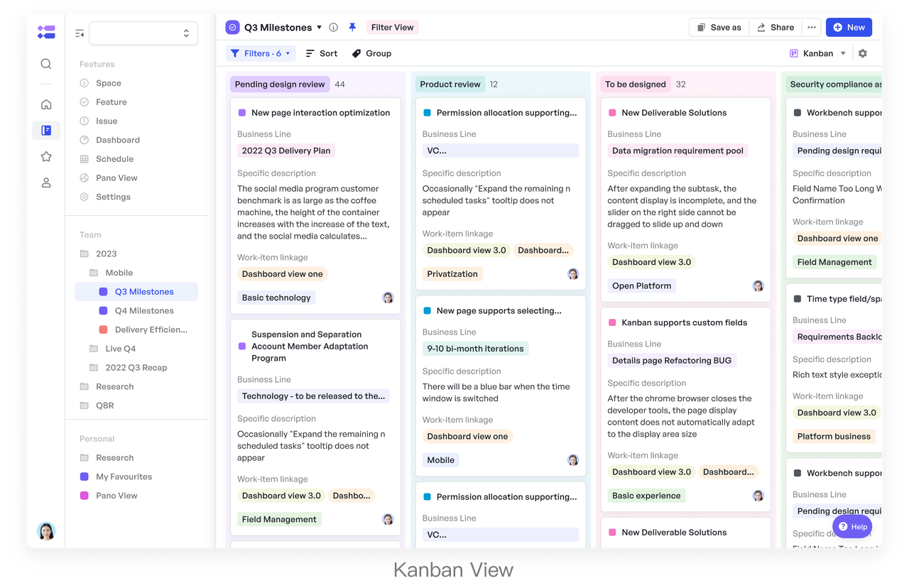Open the Group menu
909x588 pixels.
click(371, 53)
